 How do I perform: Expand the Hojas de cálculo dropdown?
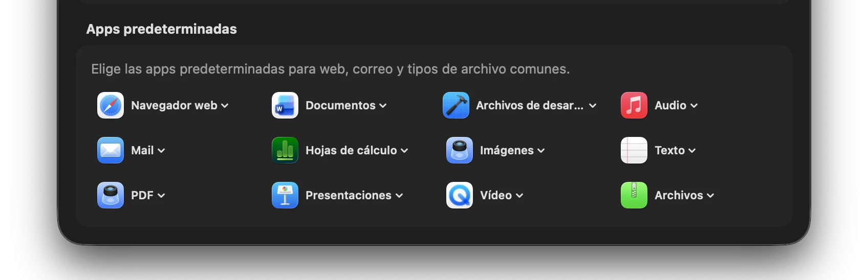357,150
